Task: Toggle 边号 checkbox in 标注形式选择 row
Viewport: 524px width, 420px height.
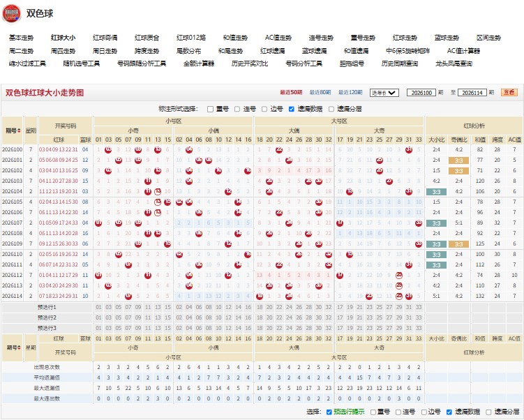Action: point(264,110)
